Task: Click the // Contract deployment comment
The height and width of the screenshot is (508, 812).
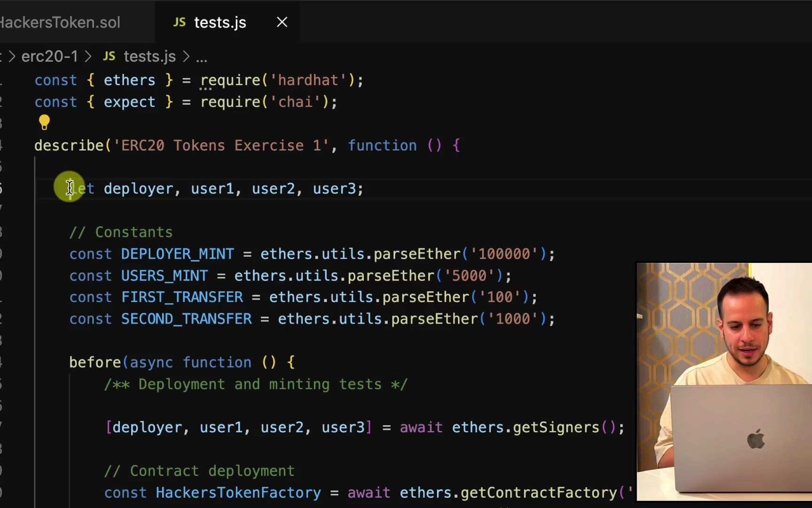Action: 199,471
